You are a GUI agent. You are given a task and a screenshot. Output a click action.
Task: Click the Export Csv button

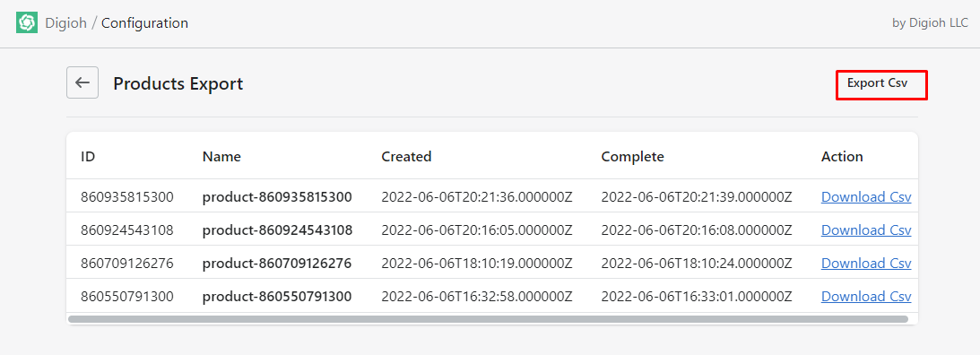pos(881,85)
